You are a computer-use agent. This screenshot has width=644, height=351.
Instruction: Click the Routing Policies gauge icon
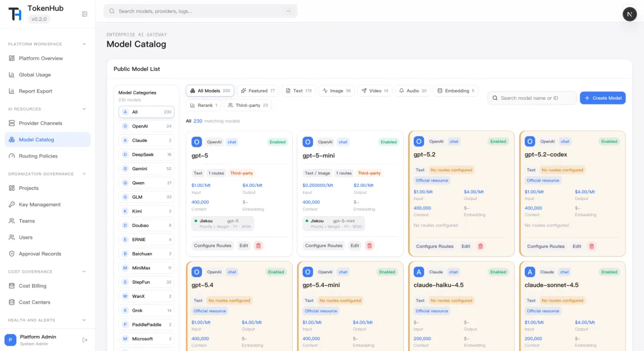[x=11, y=156]
